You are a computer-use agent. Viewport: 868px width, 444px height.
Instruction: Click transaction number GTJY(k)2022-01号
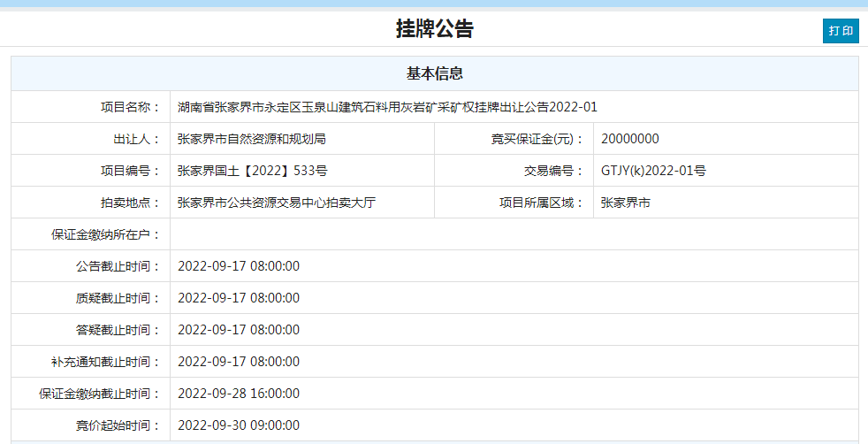pyautogui.click(x=652, y=171)
